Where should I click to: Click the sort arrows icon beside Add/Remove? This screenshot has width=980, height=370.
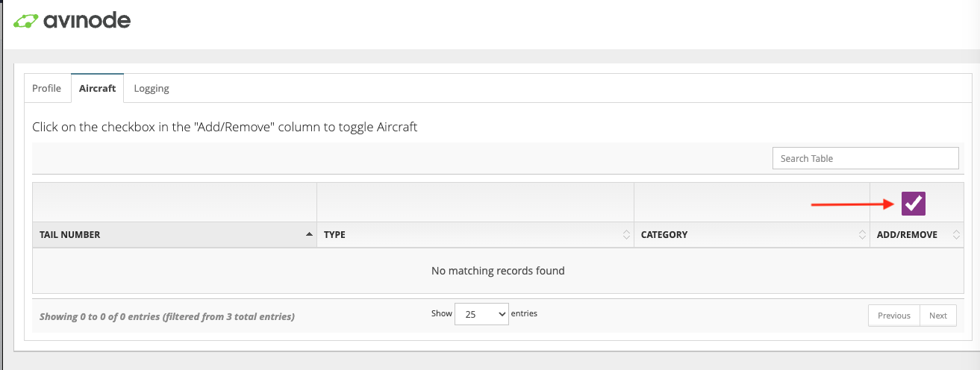click(956, 235)
